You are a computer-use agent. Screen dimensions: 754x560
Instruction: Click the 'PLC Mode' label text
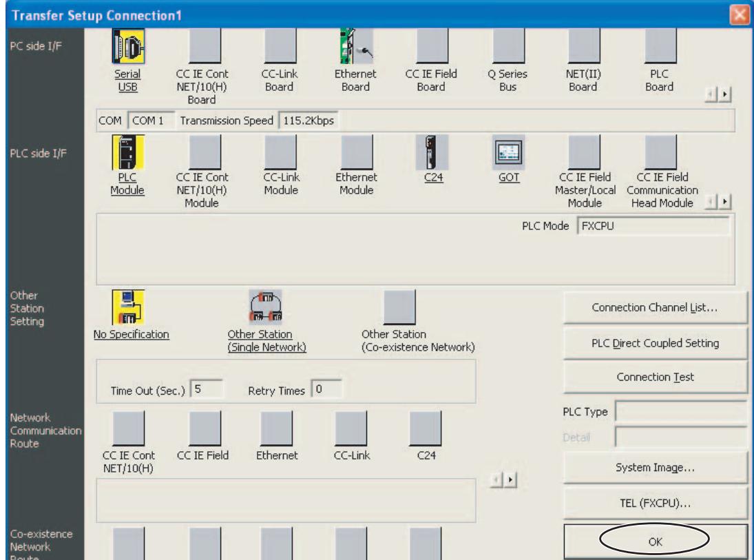[545, 226]
